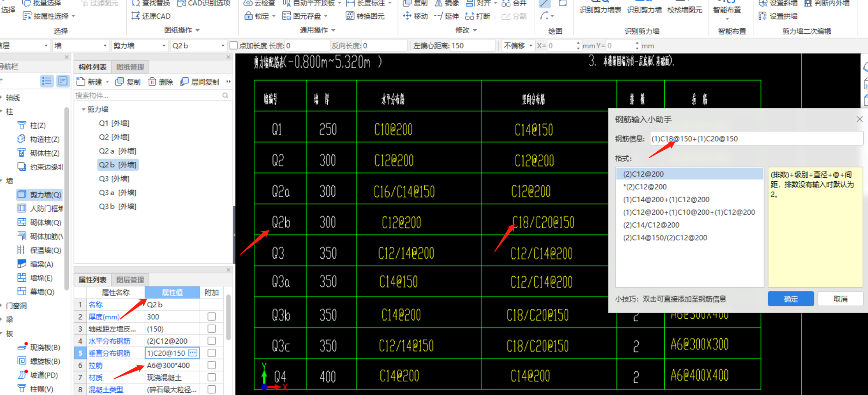The width and height of the screenshot is (868, 395).
Task: Toggle 附加 checkbox for 水平分布钢筋
Action: click(212, 340)
